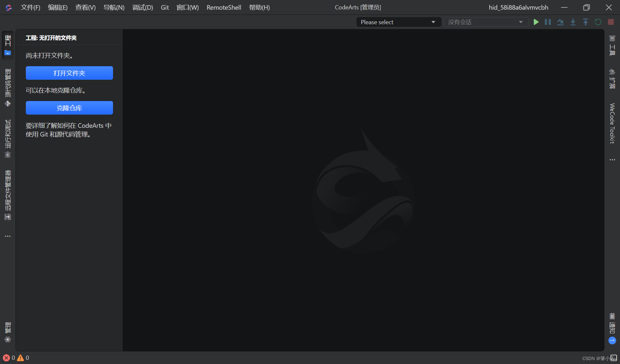The width and height of the screenshot is (620, 364).
Task: Click the red stop debug icon
Action: [611, 22]
